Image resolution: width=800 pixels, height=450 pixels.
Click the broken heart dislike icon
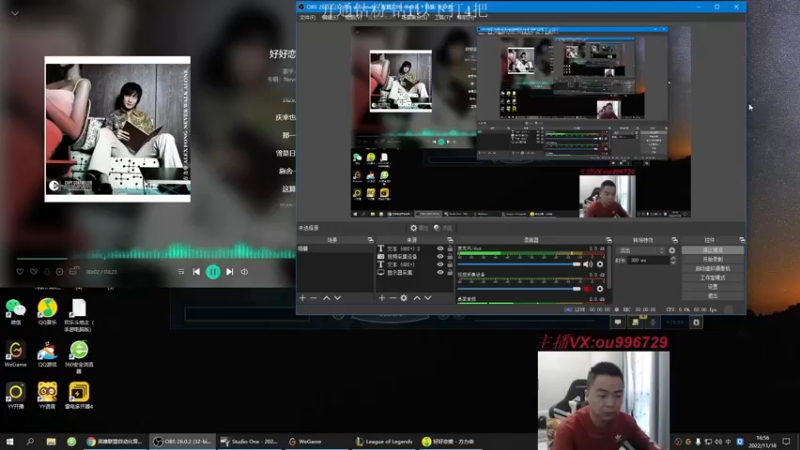point(34,272)
